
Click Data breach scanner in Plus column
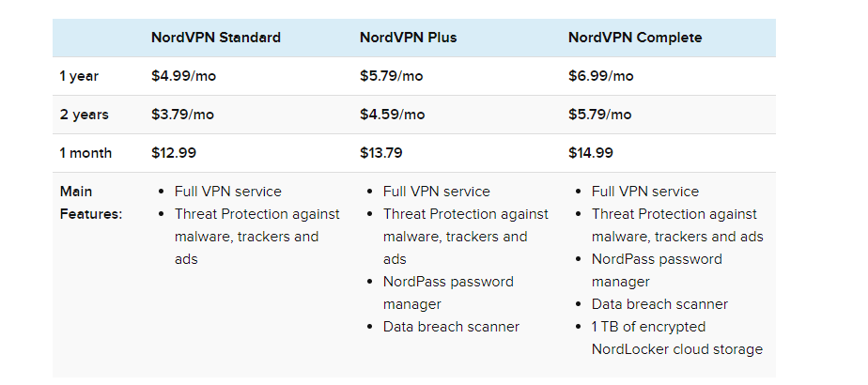pos(451,327)
